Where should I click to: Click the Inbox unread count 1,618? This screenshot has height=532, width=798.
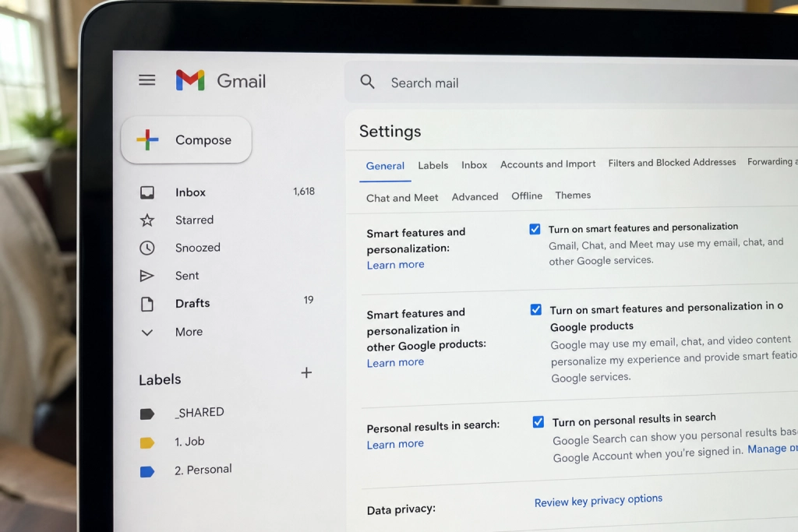[304, 192]
